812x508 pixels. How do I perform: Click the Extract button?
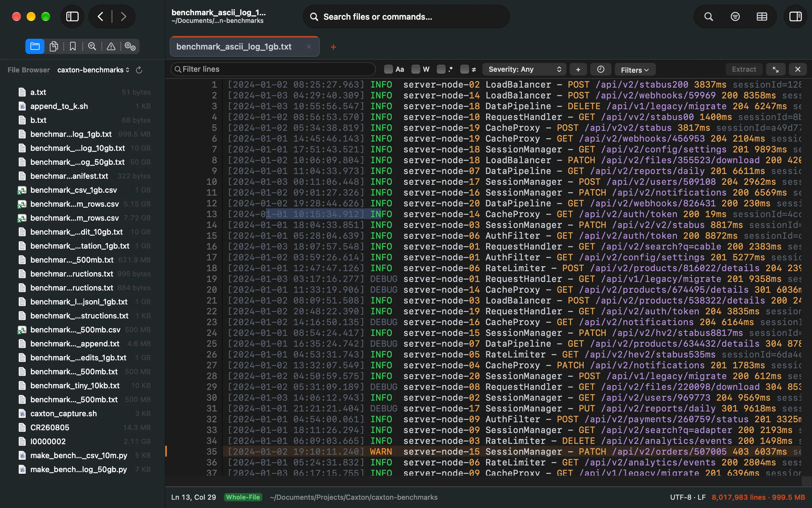pos(744,70)
